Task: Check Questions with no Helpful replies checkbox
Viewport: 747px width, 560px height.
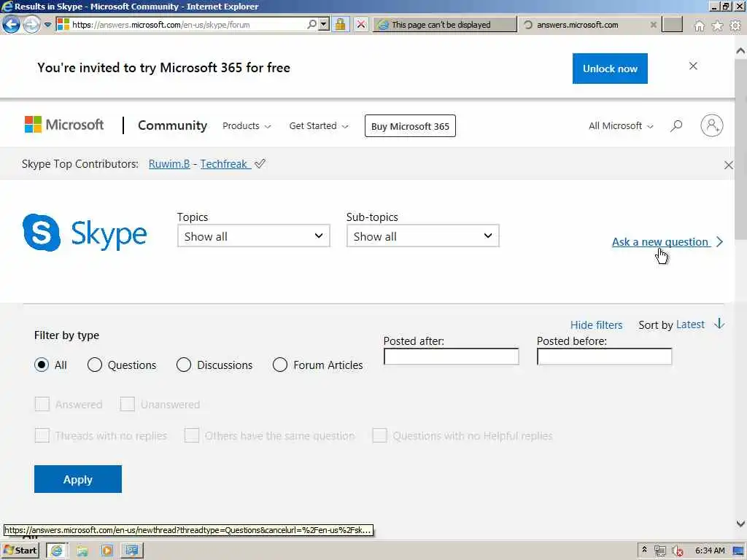Action: (379, 435)
